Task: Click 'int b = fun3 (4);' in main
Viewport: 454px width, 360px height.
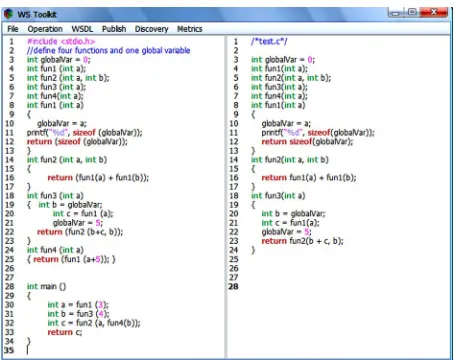Action: coord(78,314)
